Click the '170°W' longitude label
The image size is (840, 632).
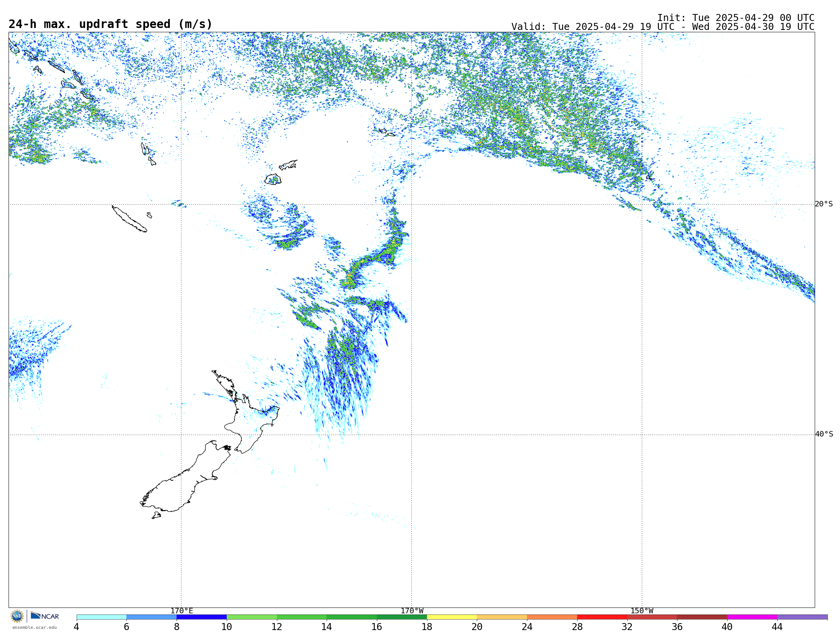point(412,611)
